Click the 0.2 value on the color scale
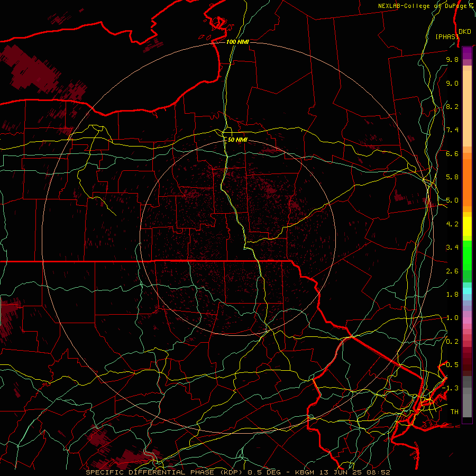 click(x=452, y=342)
